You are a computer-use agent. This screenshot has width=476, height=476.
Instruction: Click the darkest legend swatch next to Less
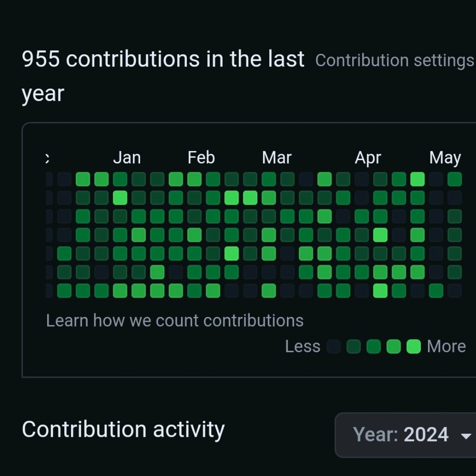[334, 346]
